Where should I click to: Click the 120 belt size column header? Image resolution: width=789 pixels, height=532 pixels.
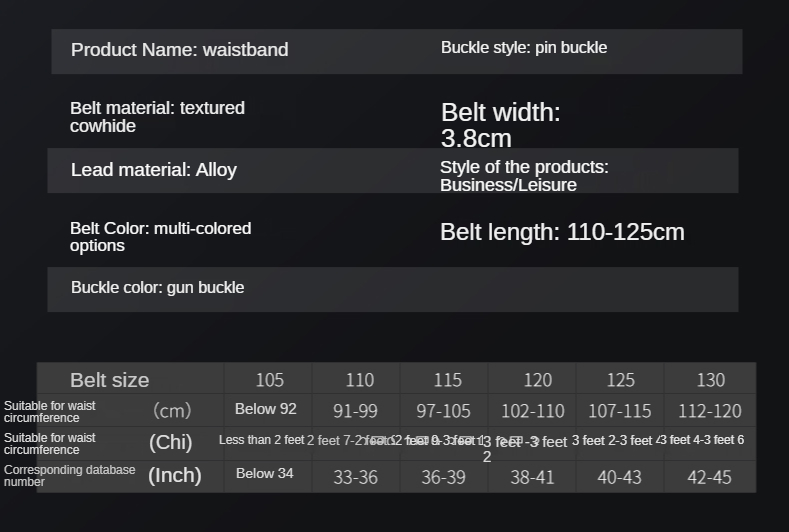coord(537,380)
